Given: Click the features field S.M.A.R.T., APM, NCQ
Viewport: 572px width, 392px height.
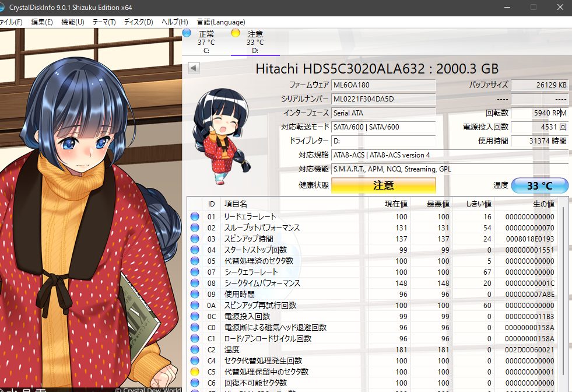Looking at the screenshot, I should click(450, 169).
